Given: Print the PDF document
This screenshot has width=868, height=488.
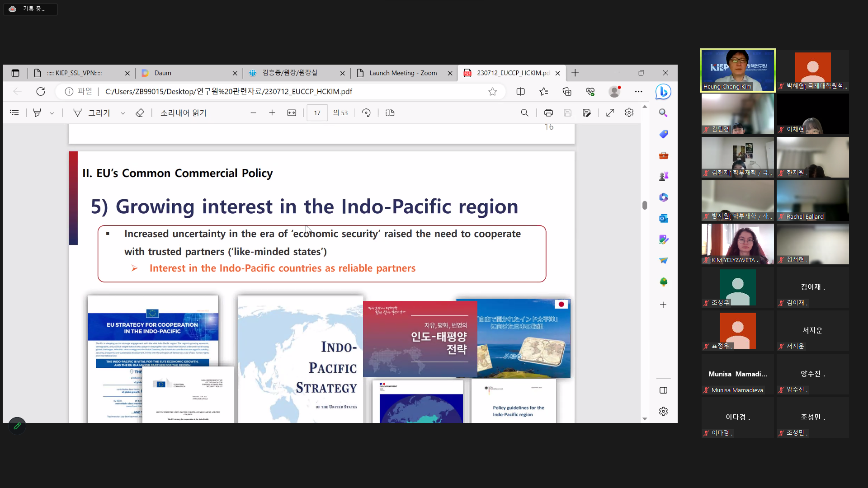Looking at the screenshot, I should [x=548, y=113].
